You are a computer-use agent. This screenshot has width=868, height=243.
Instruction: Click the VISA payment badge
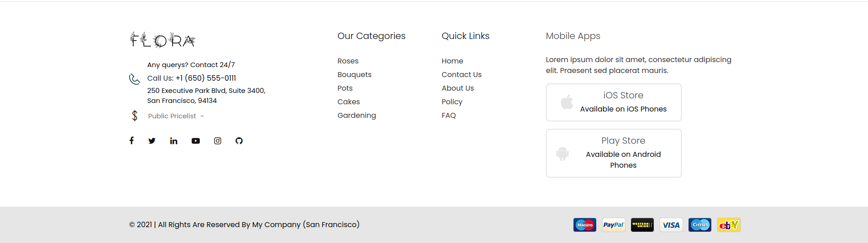click(x=671, y=225)
